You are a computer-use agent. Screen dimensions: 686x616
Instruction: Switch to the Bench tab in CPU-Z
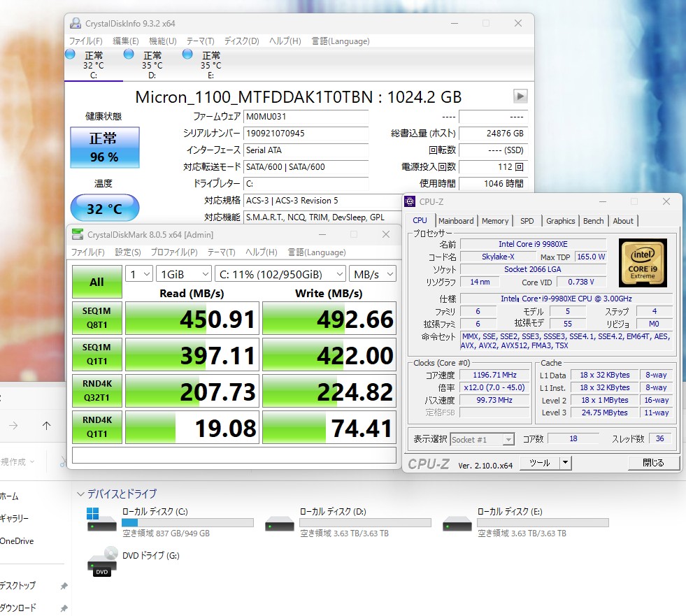[593, 221]
